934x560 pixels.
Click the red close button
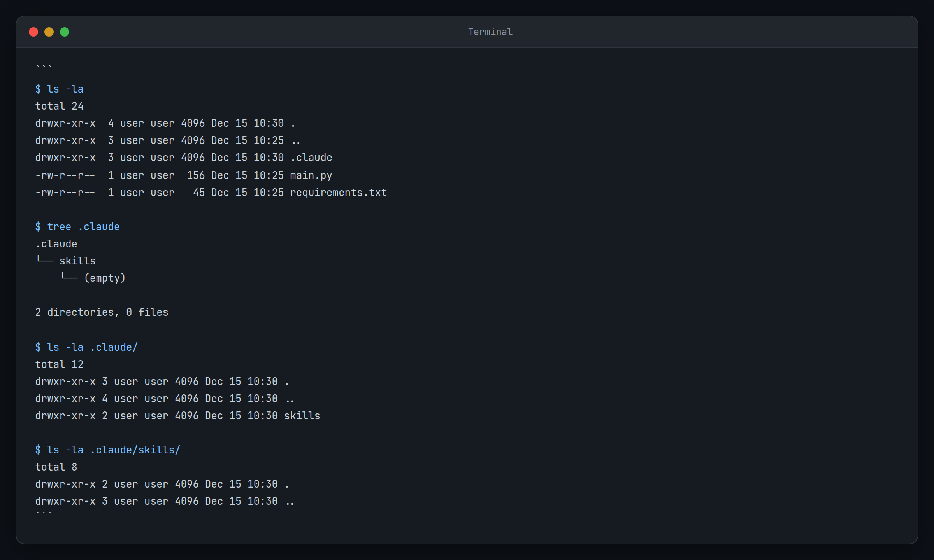click(33, 32)
